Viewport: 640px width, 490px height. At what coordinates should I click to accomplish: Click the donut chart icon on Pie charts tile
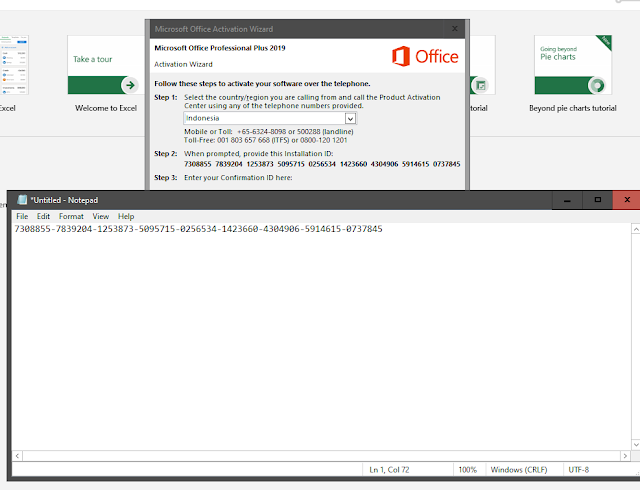pyautogui.click(x=597, y=85)
